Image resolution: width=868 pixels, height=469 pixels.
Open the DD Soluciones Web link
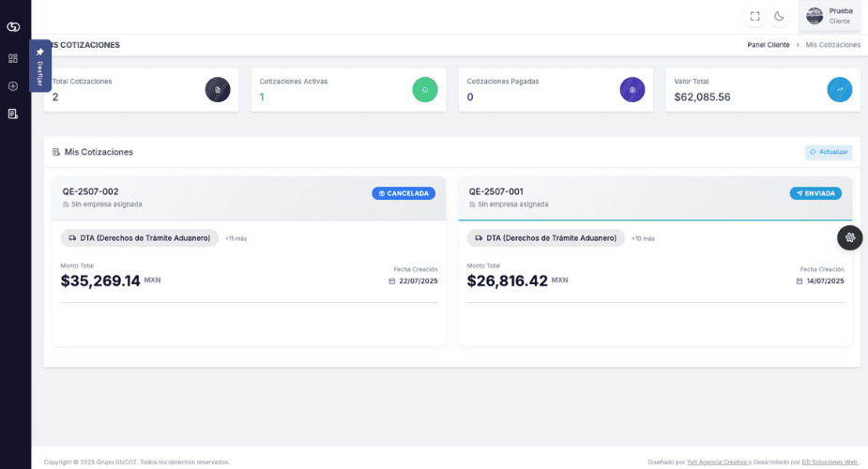[830, 461]
